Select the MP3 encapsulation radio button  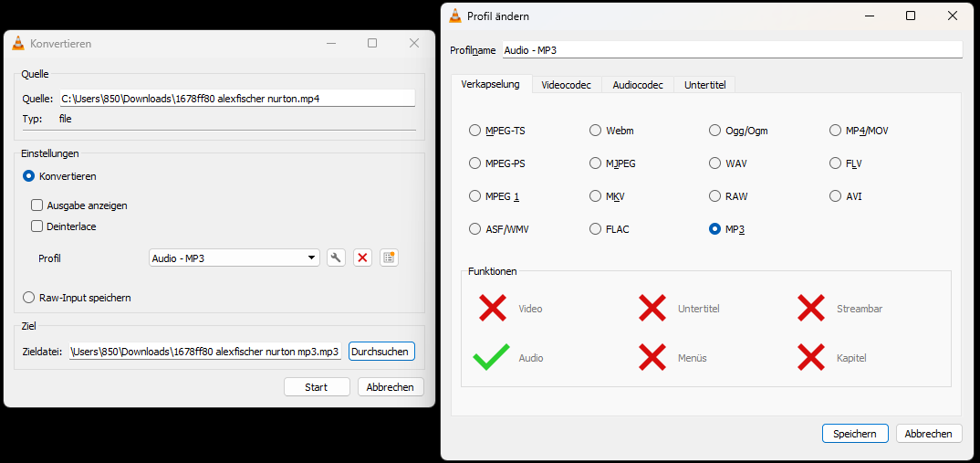coord(715,229)
